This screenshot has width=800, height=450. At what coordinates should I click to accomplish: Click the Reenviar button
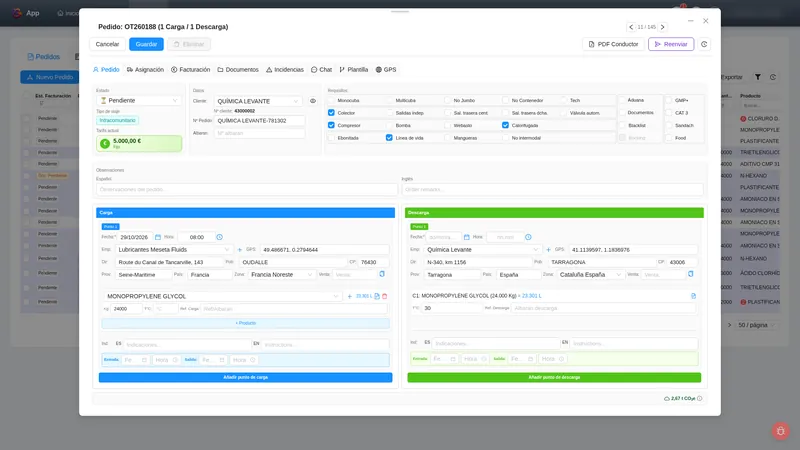coord(671,44)
